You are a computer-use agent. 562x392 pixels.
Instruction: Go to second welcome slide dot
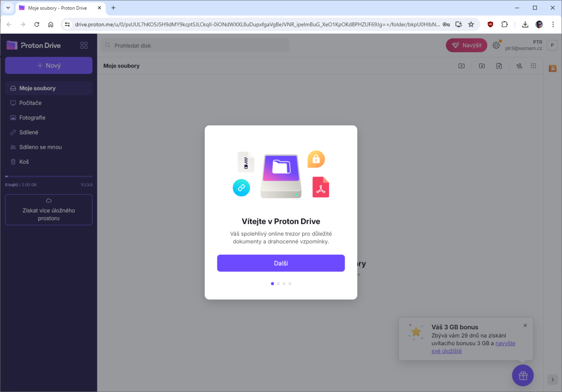(278, 284)
